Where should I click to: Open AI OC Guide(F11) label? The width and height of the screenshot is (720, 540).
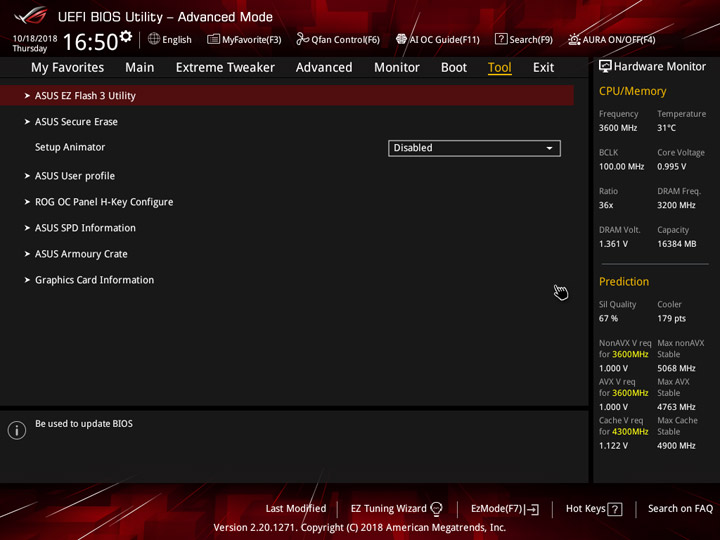[x=444, y=40]
